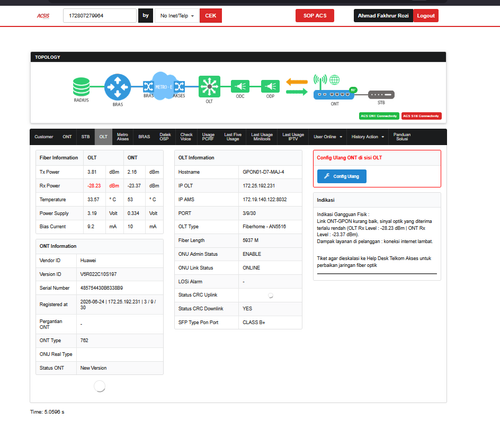Open the Last Usage Minitools tab
Image resolution: width=500 pixels, height=421 pixels.
coord(262,137)
